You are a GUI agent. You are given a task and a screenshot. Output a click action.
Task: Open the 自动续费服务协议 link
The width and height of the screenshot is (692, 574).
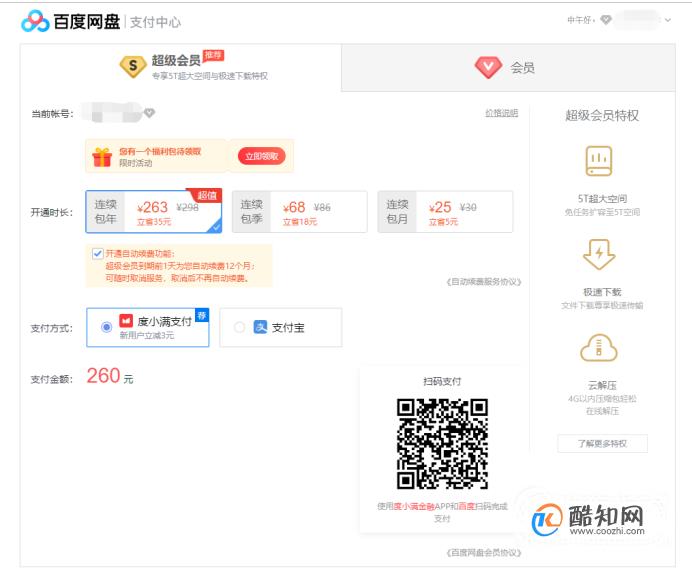(484, 281)
